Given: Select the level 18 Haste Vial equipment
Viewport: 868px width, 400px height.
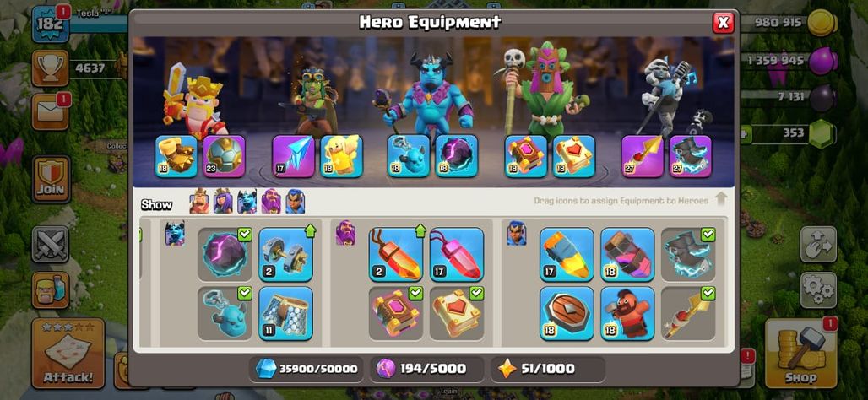Looking at the screenshot, I should coord(627,255).
